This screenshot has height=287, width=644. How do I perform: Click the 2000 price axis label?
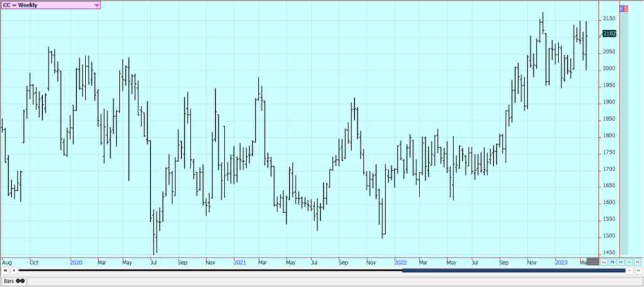pyautogui.click(x=609, y=69)
